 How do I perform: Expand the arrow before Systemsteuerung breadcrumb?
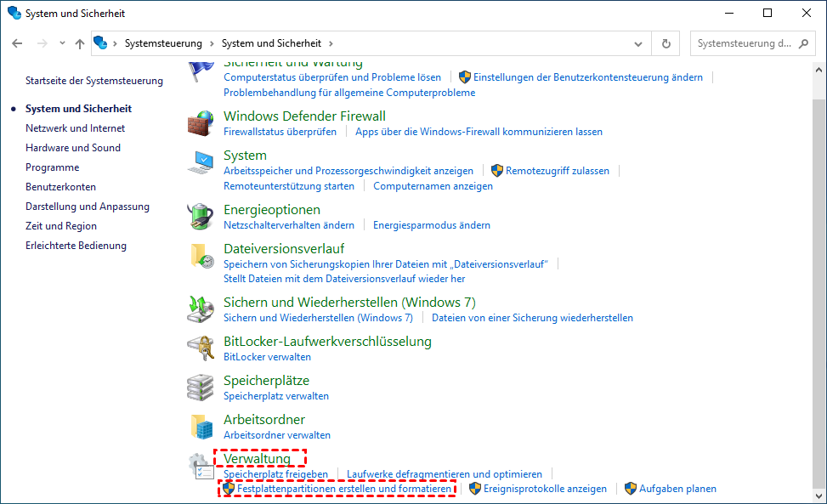point(115,43)
